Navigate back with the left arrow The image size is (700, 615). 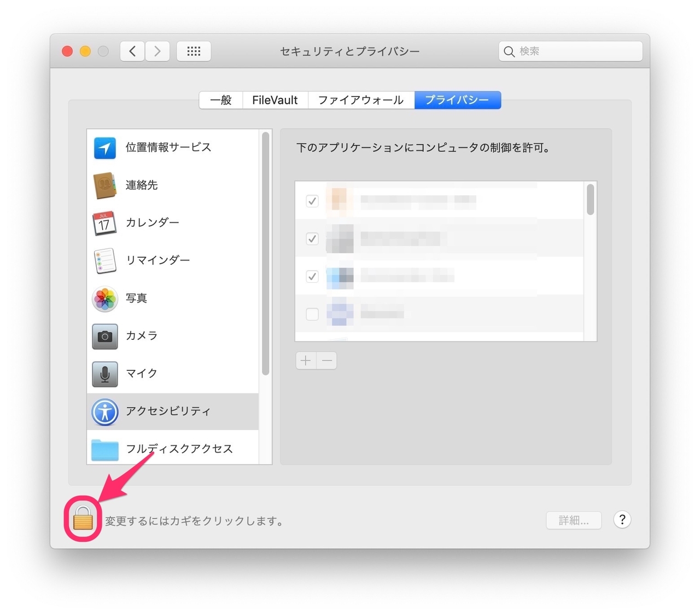pyautogui.click(x=132, y=51)
